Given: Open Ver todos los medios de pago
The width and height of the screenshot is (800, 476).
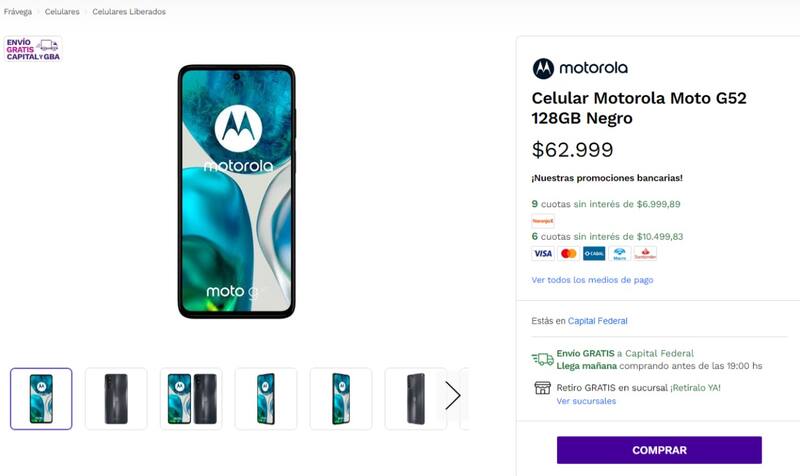Looking at the screenshot, I should click(x=592, y=280).
